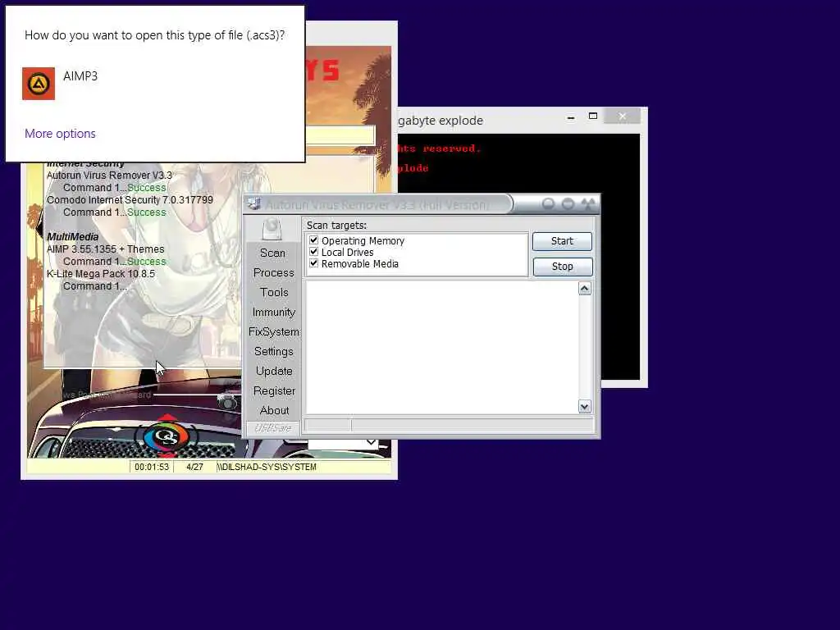
Task: Click the USB drive icon above Scan
Action: 272,229
